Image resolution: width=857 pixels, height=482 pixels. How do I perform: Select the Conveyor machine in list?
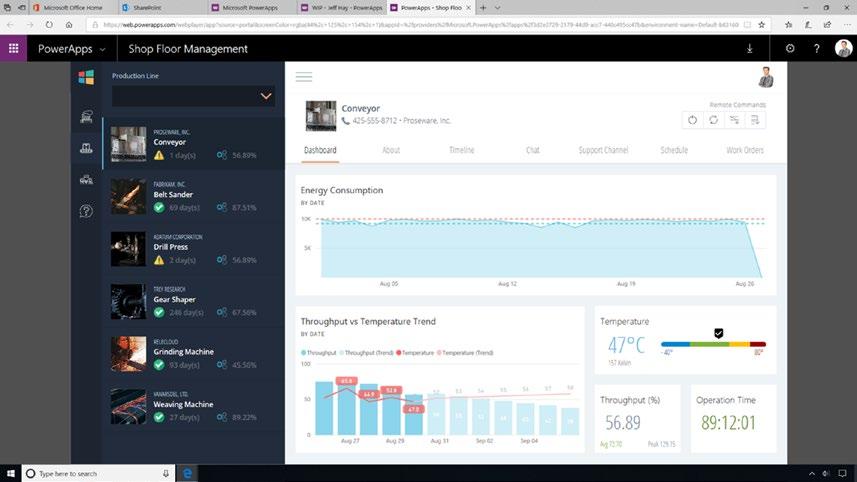193,144
